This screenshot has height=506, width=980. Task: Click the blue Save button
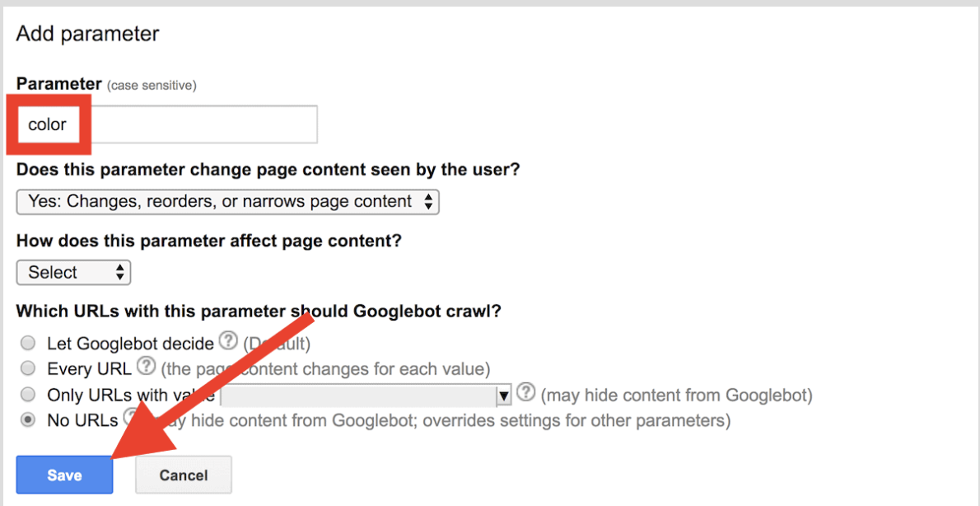65,475
